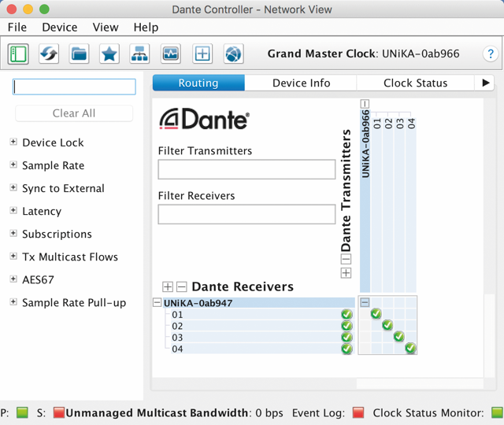
Task: Expand all Dante Transmitters
Action: click(346, 273)
